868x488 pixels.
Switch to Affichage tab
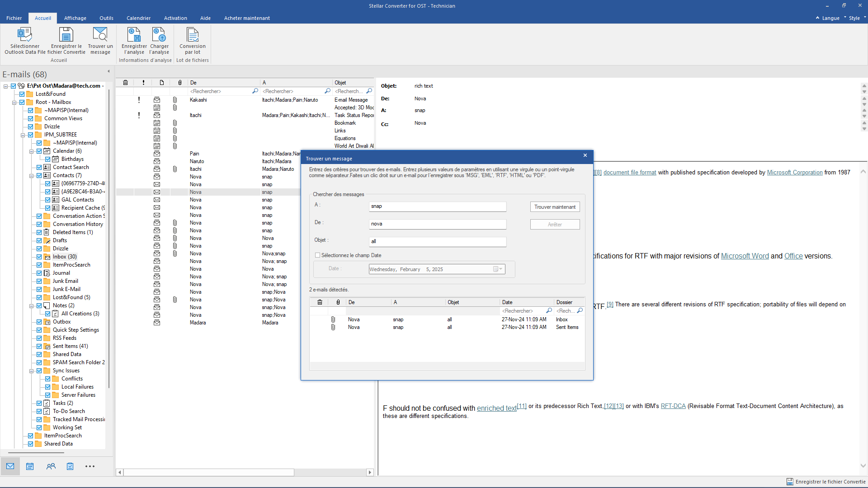(75, 18)
